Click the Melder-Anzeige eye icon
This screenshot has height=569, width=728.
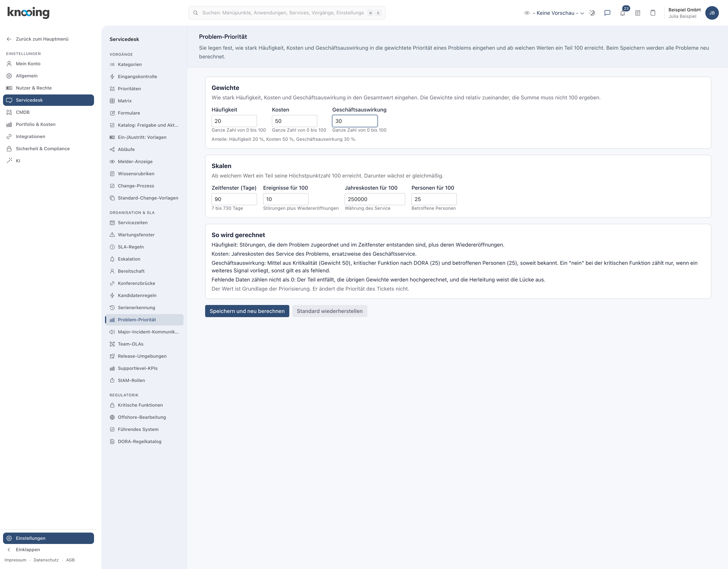pyautogui.click(x=112, y=161)
